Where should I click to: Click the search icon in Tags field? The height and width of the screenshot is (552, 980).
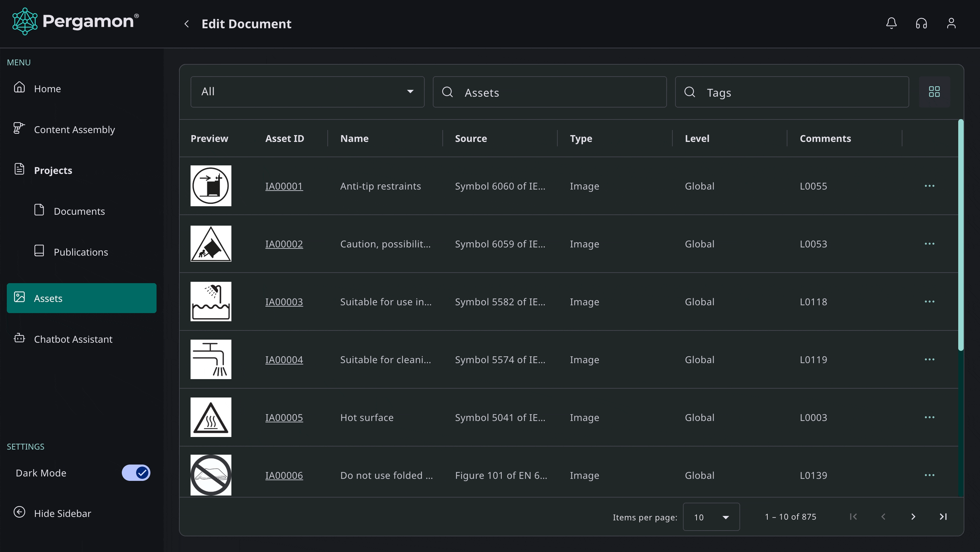[689, 92]
